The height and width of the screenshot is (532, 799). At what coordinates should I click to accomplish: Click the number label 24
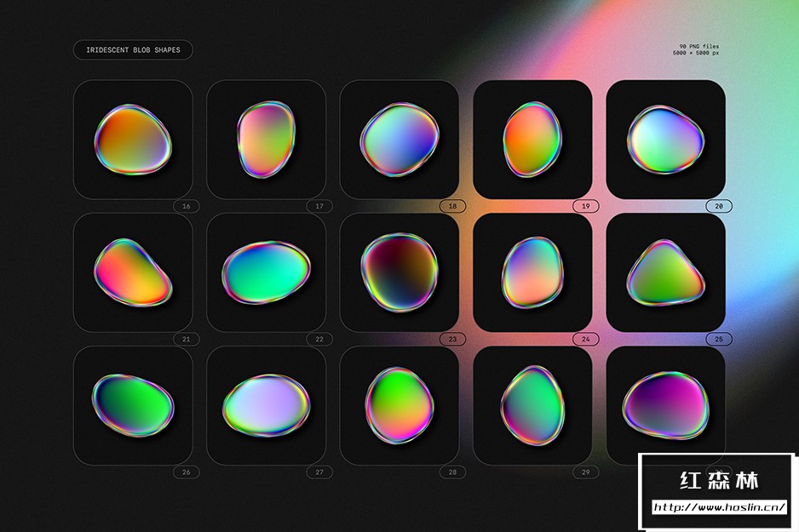click(585, 339)
